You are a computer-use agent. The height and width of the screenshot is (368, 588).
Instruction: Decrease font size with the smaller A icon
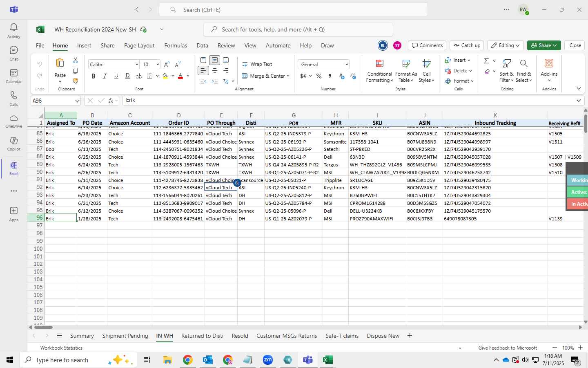pos(178,65)
